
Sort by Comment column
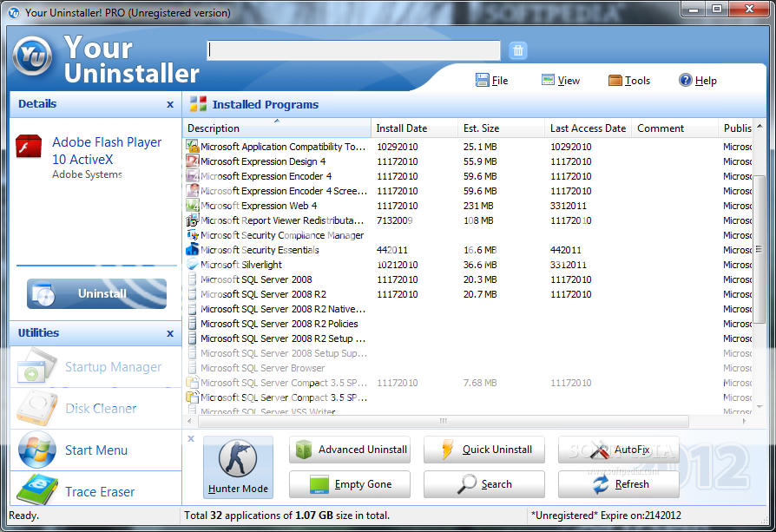(674, 128)
